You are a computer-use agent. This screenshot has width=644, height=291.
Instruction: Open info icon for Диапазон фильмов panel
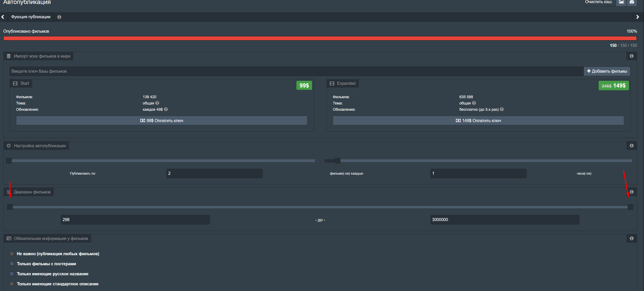click(x=631, y=192)
